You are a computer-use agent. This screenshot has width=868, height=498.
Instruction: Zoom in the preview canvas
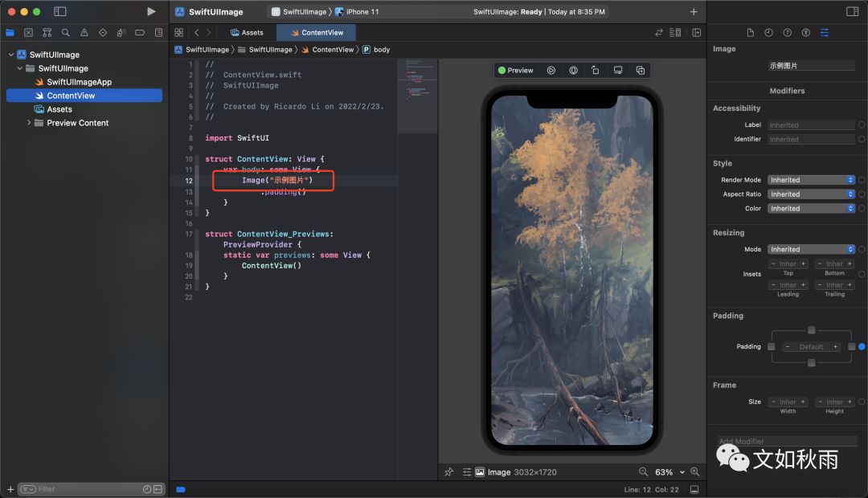tap(694, 472)
